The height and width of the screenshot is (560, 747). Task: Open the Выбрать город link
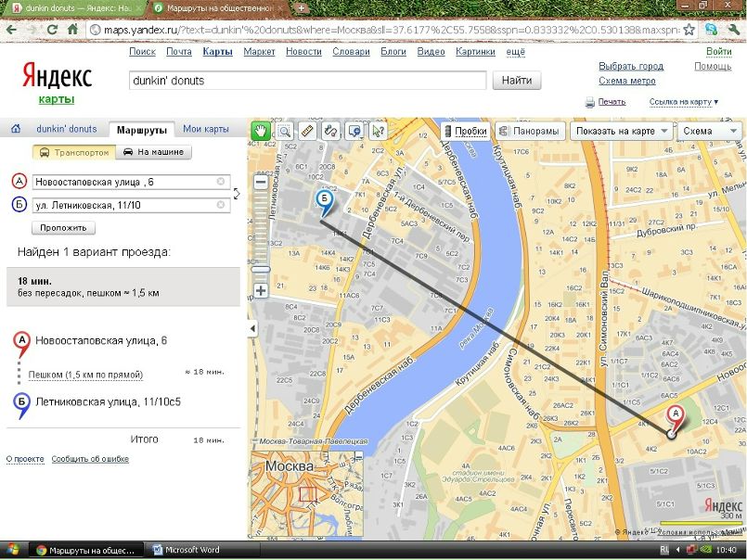631,66
